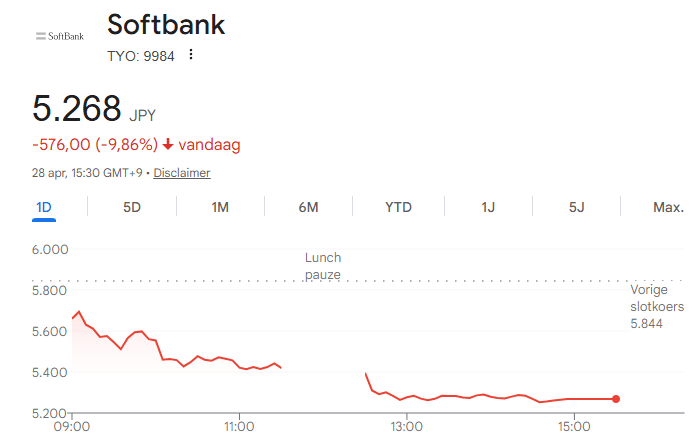This screenshot has height=448, width=694.
Task: Click the red endpoint dot on chart
Action: pyautogui.click(x=616, y=399)
